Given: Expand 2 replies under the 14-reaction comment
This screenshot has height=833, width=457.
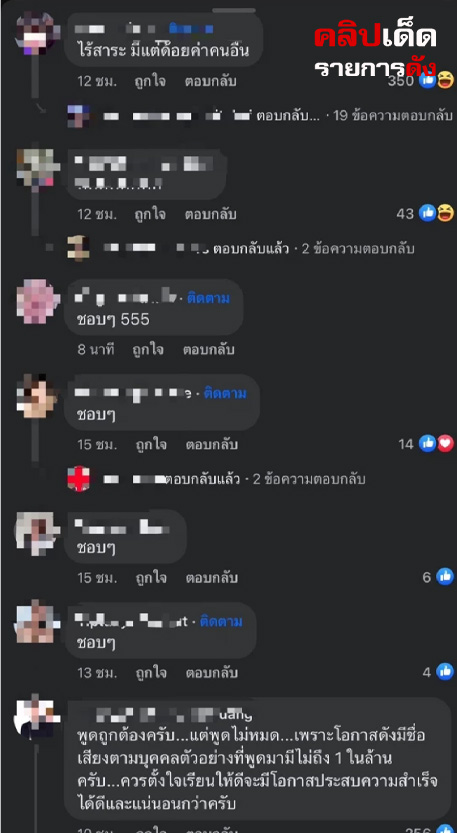Looking at the screenshot, I should (309, 480).
